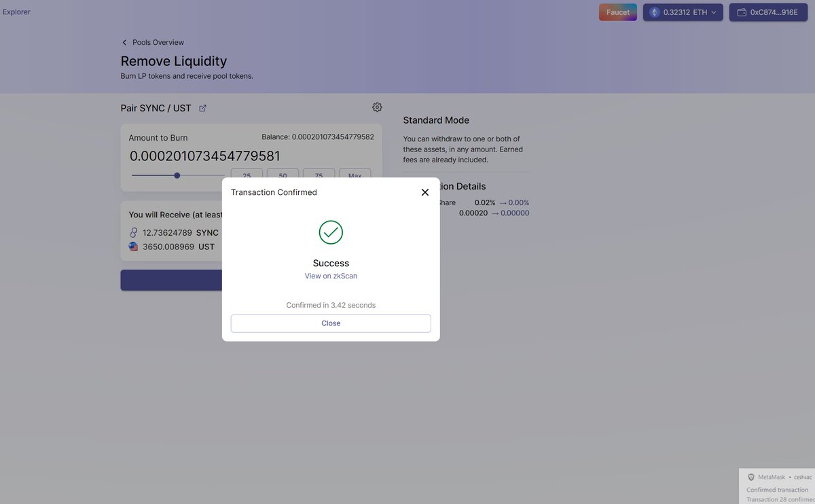Open the settings gear icon
Viewport: 815px width, 504px height.
377,107
